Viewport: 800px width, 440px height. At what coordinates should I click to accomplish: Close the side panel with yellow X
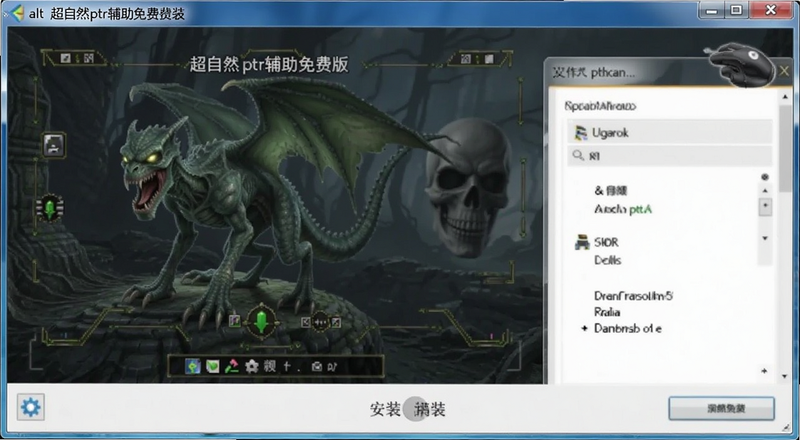point(784,71)
